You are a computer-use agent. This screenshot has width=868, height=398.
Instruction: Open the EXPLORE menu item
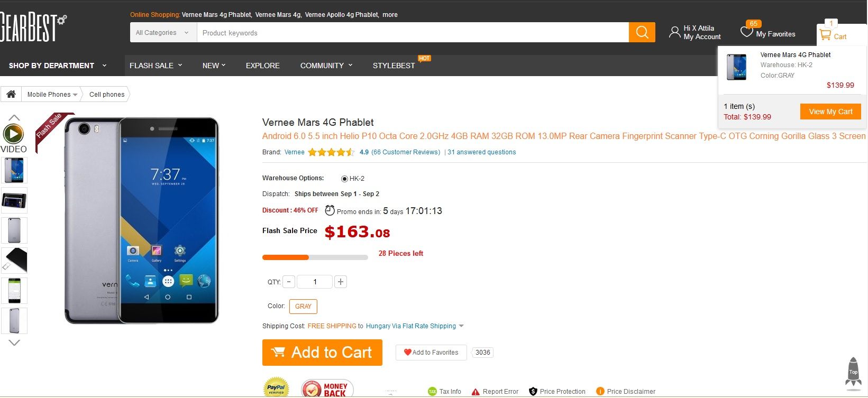[263, 66]
